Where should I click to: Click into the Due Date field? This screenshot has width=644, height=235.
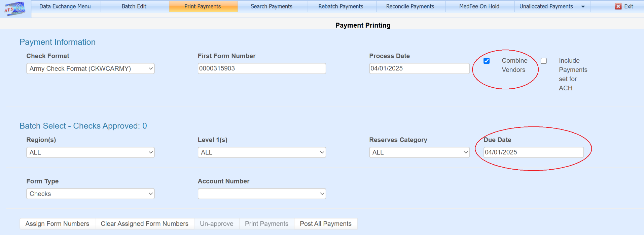(x=533, y=152)
